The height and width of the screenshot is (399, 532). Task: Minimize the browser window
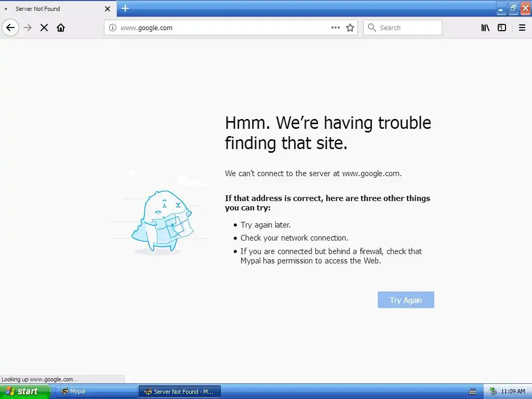(501, 9)
